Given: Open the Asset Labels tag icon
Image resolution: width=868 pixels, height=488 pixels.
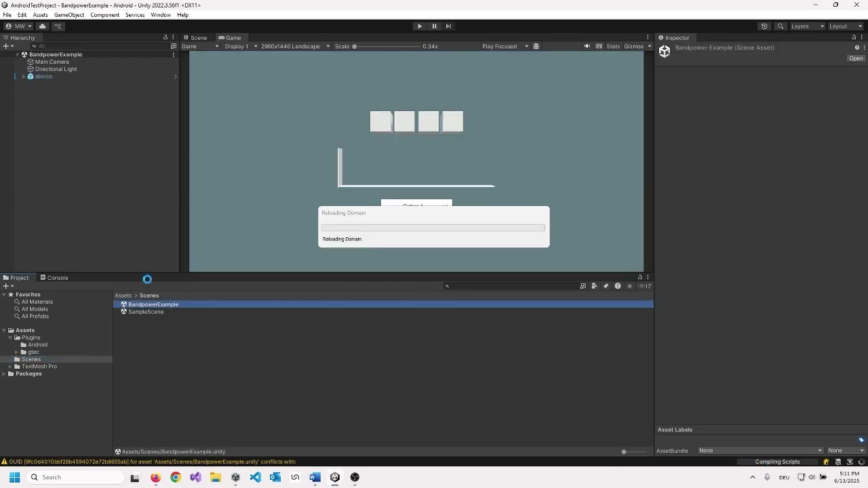Looking at the screenshot, I should coord(862,440).
